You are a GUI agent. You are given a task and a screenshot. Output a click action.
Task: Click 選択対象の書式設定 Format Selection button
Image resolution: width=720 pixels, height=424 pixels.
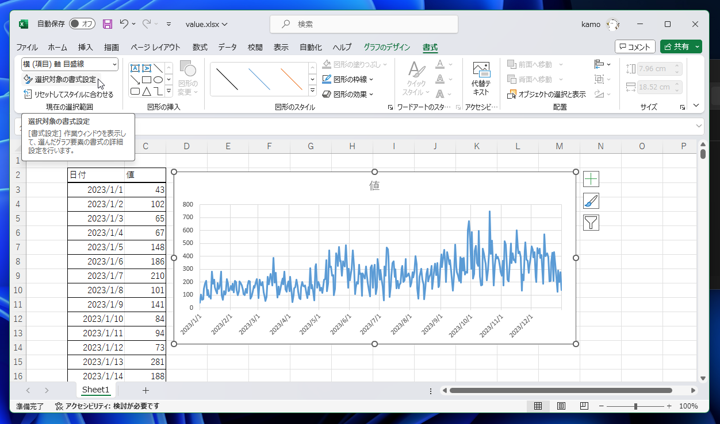[x=61, y=79]
